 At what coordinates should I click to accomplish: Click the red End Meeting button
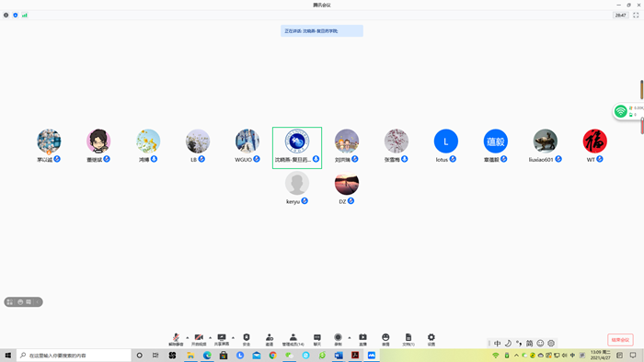(x=620, y=340)
